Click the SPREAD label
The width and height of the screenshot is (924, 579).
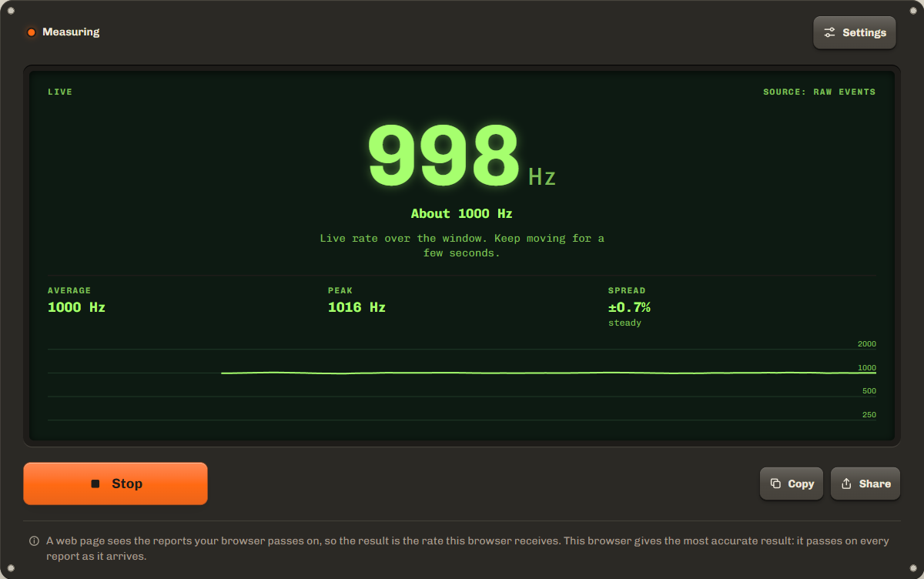[627, 290]
